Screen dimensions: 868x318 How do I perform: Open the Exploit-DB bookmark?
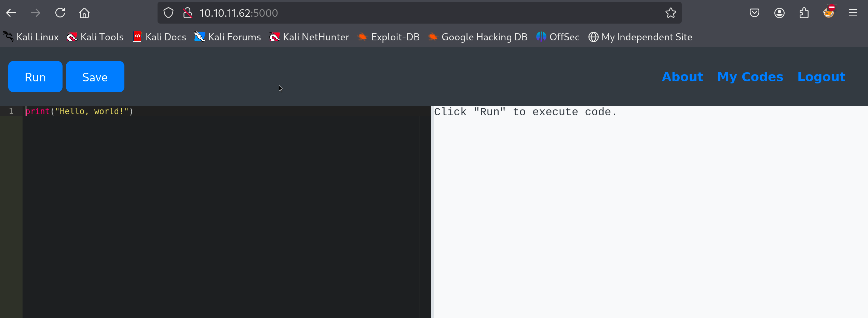pos(389,37)
